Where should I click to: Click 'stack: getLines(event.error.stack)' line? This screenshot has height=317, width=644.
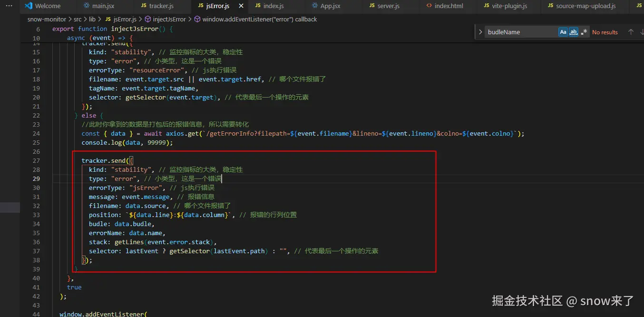point(153,242)
